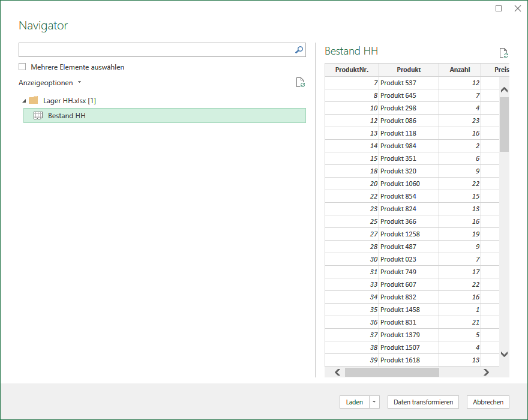This screenshot has width=528, height=420.
Task: Click cell Produkt 831
Action: click(x=409, y=322)
